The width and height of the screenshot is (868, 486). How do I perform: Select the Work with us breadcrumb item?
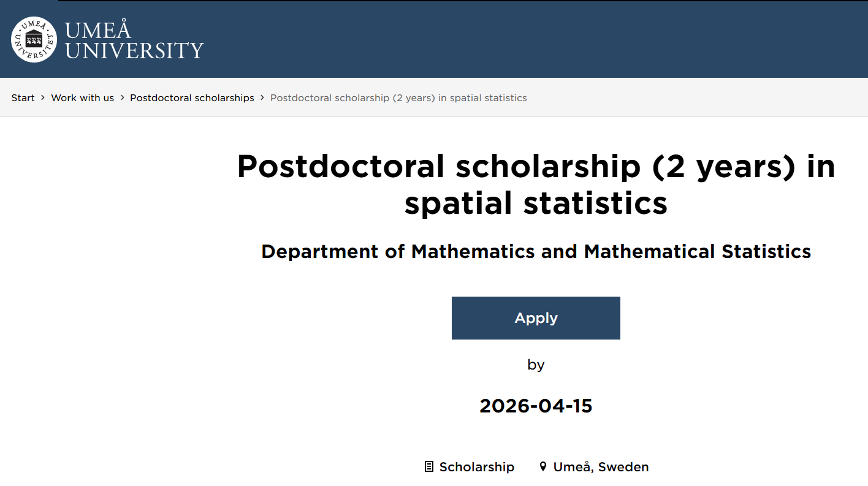(x=82, y=97)
